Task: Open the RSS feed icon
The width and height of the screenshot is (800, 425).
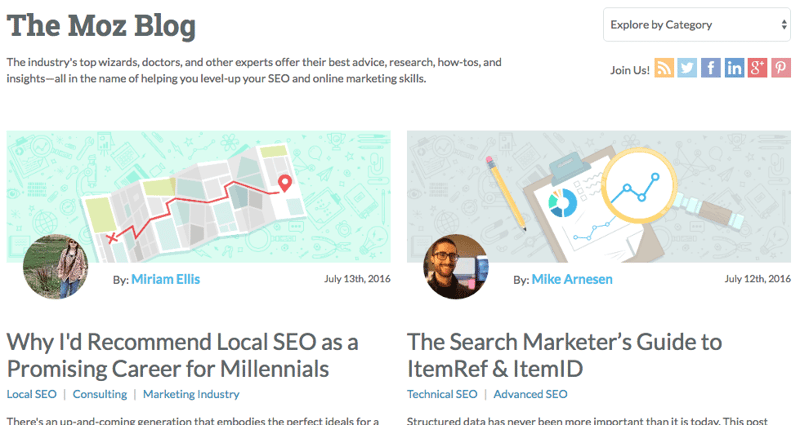Action: [x=664, y=69]
